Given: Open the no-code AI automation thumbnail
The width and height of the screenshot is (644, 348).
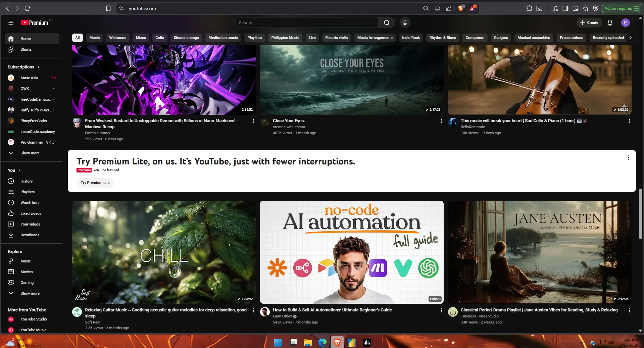Looking at the screenshot, I should 352,252.
